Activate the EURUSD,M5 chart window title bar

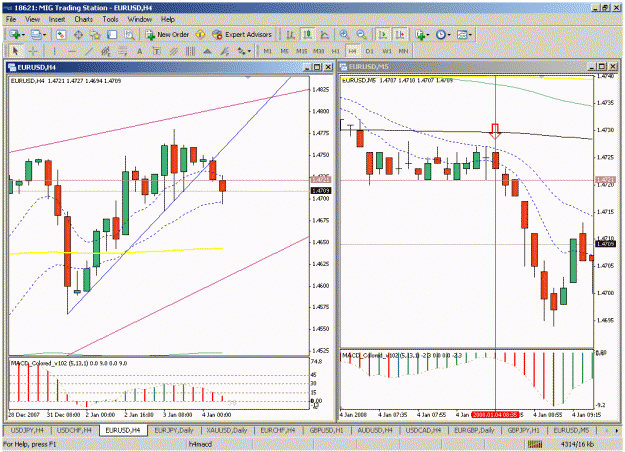[462, 67]
